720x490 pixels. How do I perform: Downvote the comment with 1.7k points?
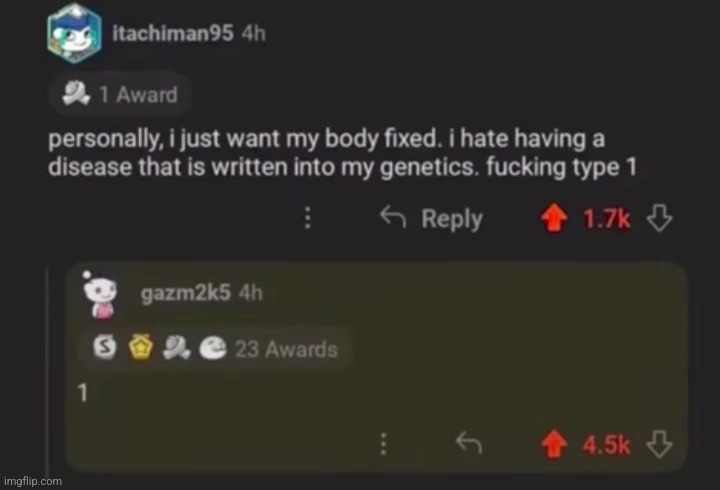pos(658,219)
